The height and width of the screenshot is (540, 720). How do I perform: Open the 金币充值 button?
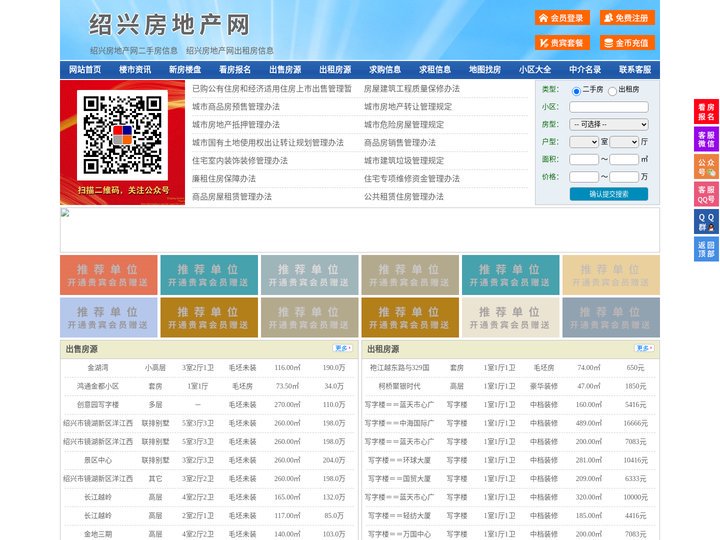point(627,43)
